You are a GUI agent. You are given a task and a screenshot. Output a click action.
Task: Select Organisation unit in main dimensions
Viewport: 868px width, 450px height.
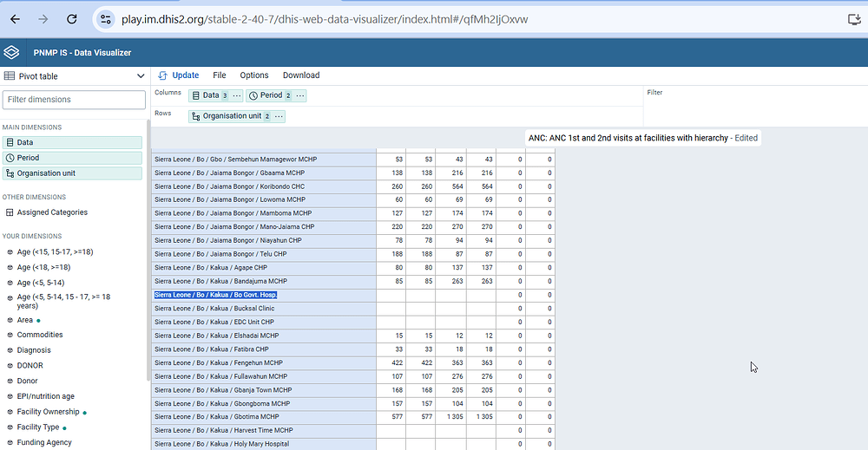coord(72,173)
